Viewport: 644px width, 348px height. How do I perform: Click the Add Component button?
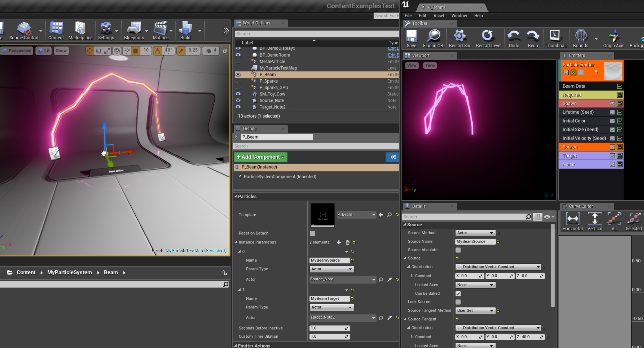pyautogui.click(x=260, y=157)
